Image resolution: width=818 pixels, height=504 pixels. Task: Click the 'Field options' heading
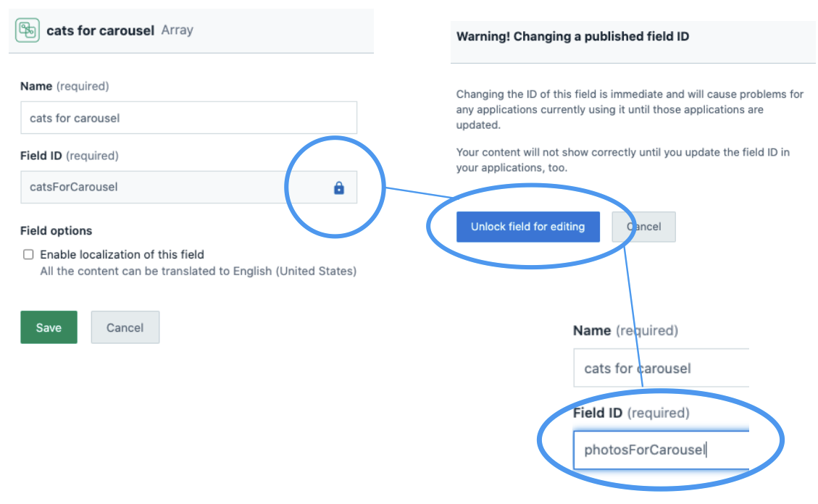click(x=57, y=231)
